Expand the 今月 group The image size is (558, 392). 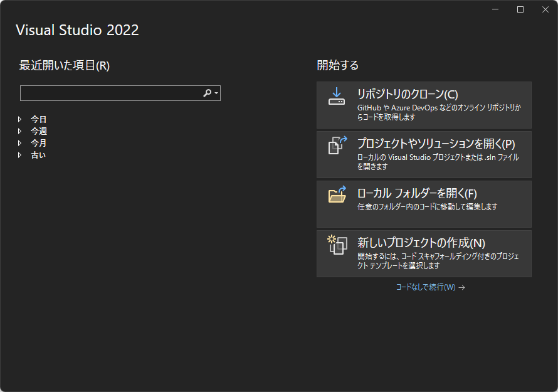[x=20, y=143]
